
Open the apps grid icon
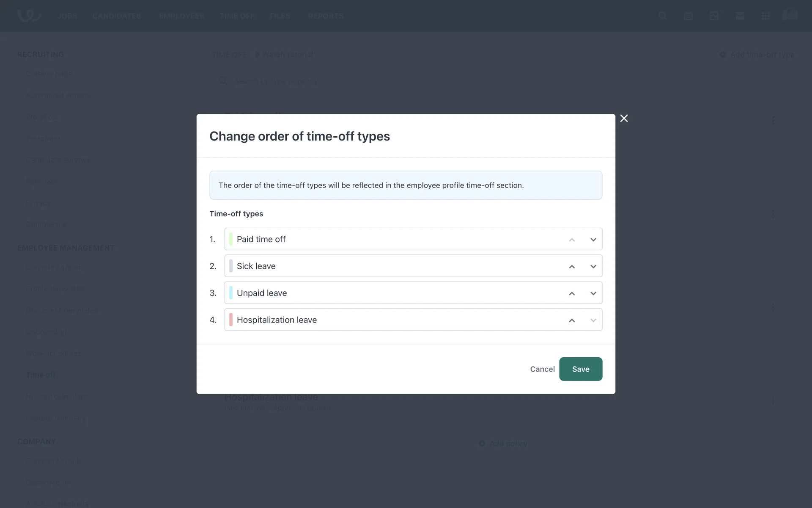(x=765, y=16)
